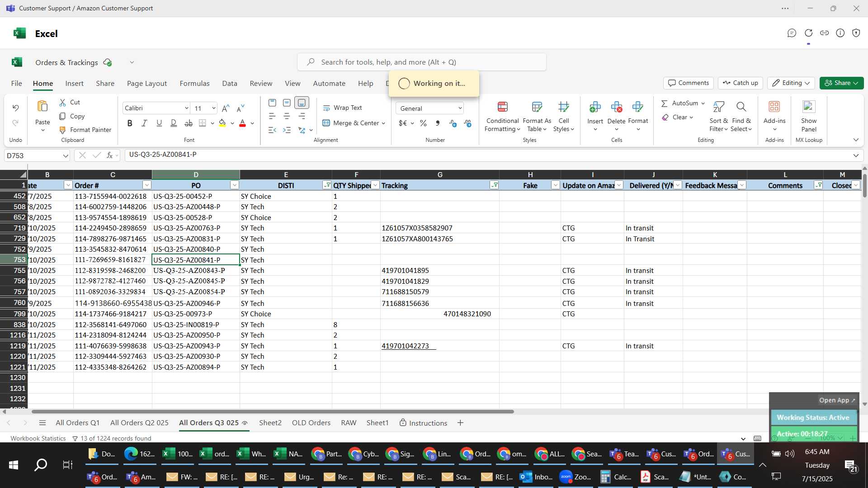Image resolution: width=868 pixels, height=488 pixels.
Task: Open the Windows Start menu
Action: 14,465
